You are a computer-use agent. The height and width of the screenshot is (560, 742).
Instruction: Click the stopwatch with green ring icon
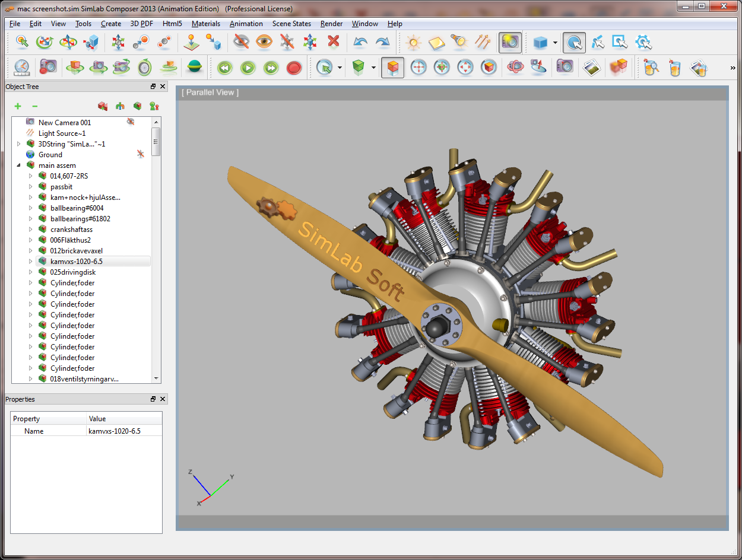(x=145, y=68)
